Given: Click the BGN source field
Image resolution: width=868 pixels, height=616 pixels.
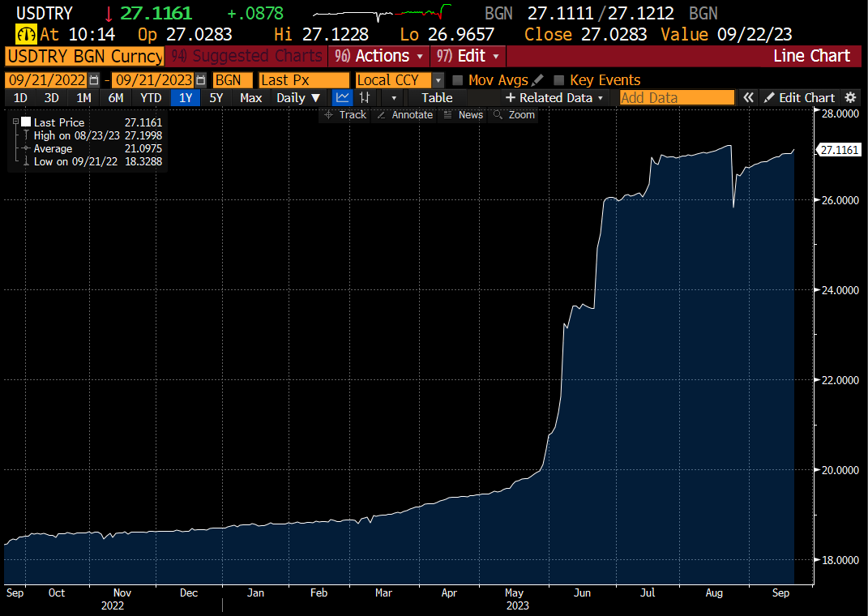Looking at the screenshot, I should coord(233,80).
